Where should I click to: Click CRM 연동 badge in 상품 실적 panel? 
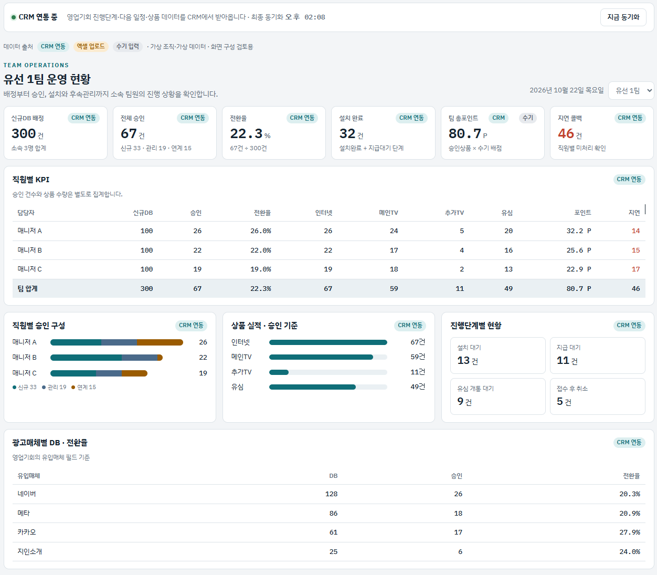coord(410,325)
